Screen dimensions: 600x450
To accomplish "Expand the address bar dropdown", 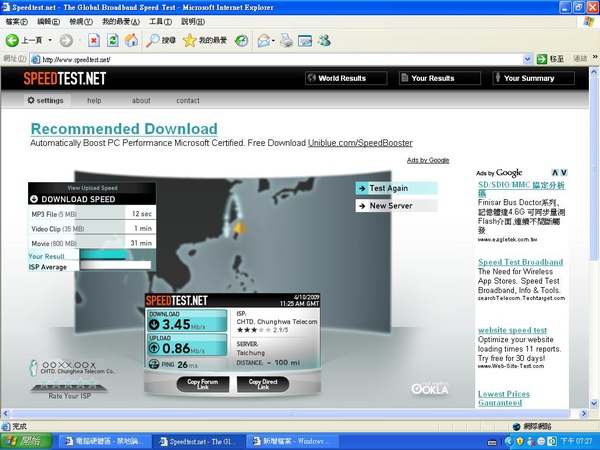I will [527, 59].
